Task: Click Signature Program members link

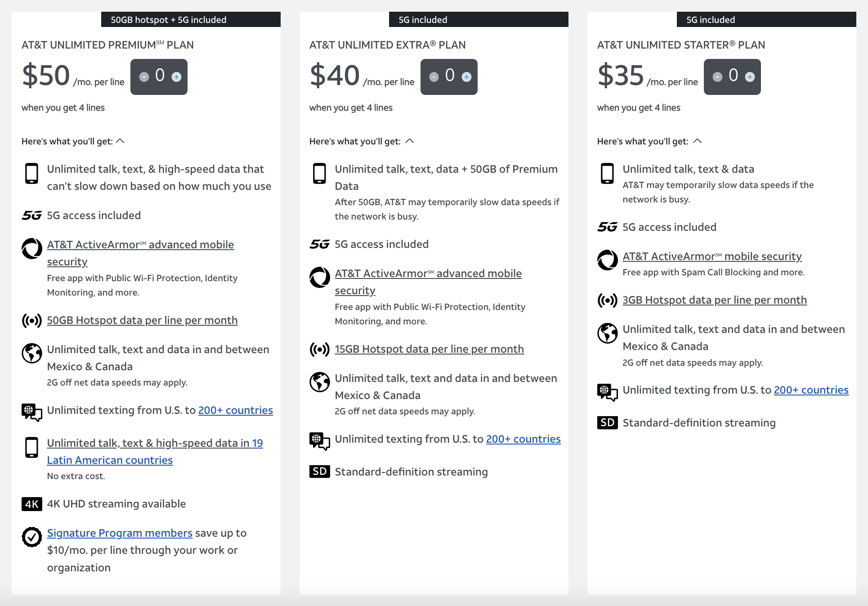Action: click(120, 533)
